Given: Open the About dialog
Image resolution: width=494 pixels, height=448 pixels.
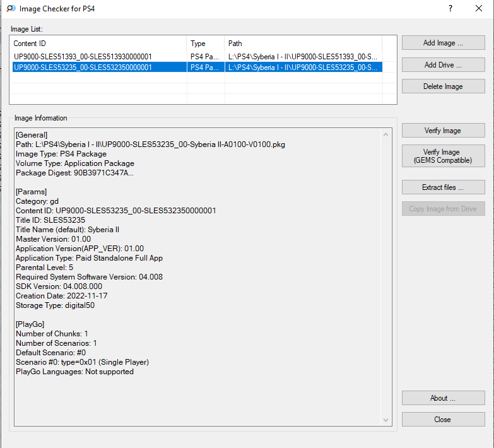Looking at the screenshot, I should point(443,398).
